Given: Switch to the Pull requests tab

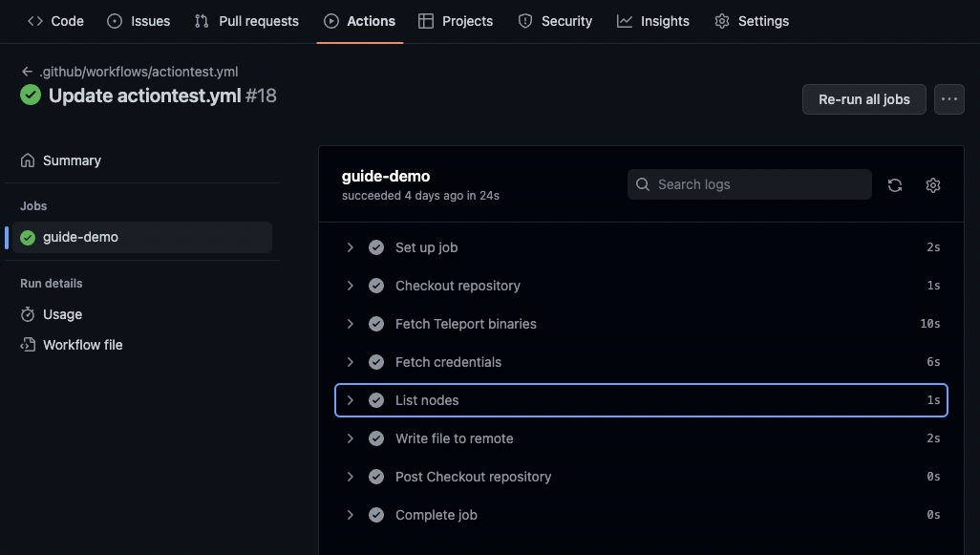Looking at the screenshot, I should tap(245, 21).
